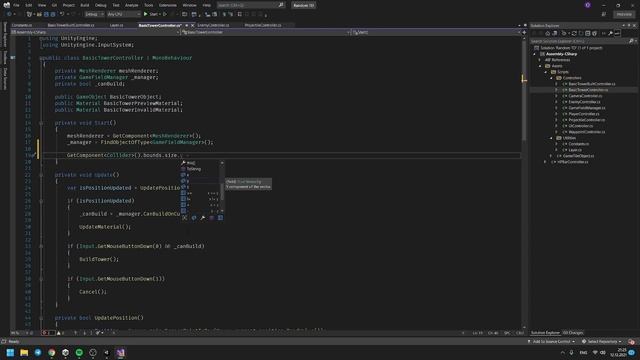Open the File menu
Image resolution: width=640 pixels, height=360 pixels.
pos(16,5)
